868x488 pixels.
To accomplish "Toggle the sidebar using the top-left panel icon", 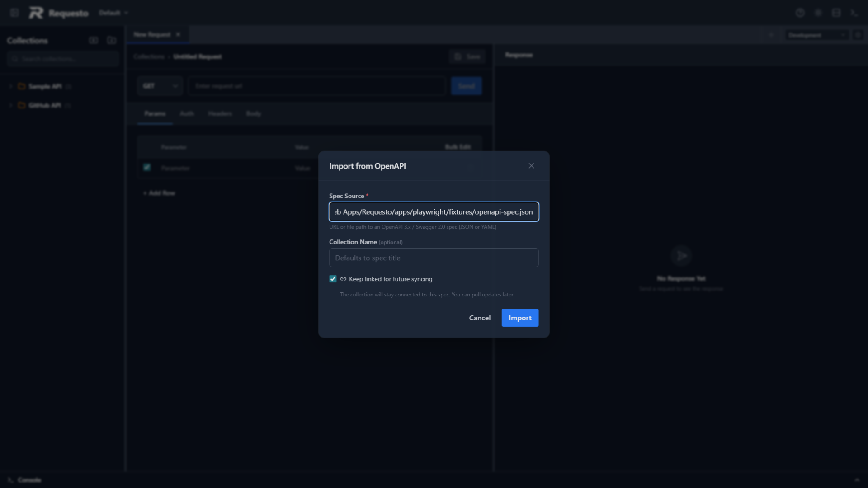I will (14, 13).
